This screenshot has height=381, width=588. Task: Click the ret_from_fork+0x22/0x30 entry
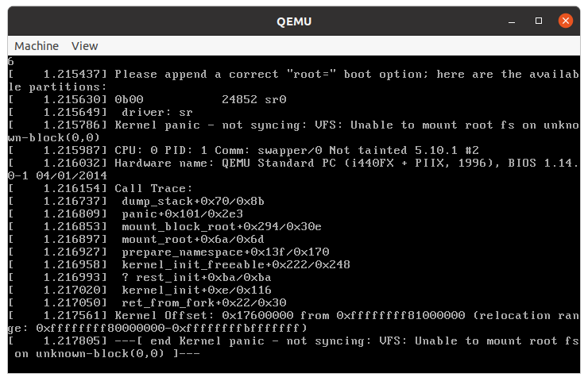click(x=147, y=302)
